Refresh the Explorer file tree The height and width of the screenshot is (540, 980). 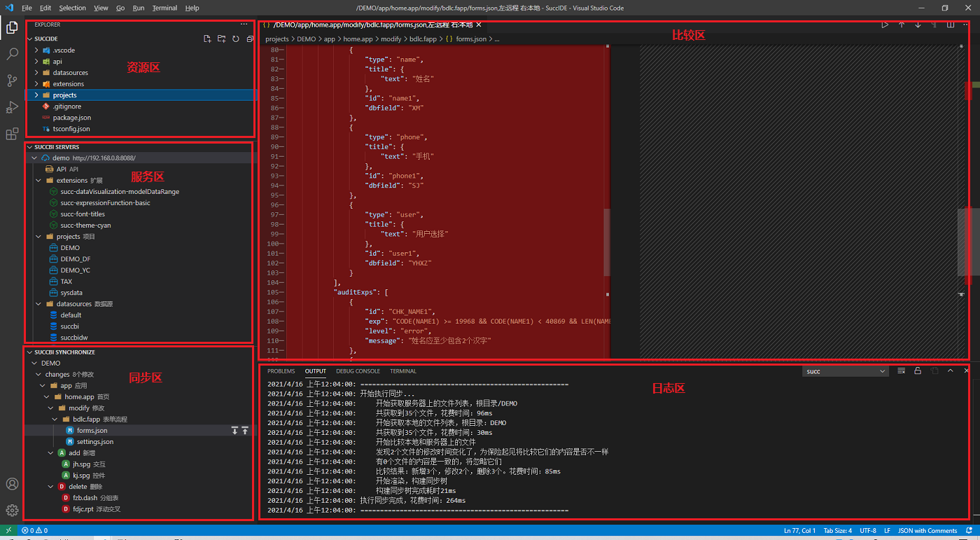[x=236, y=39]
